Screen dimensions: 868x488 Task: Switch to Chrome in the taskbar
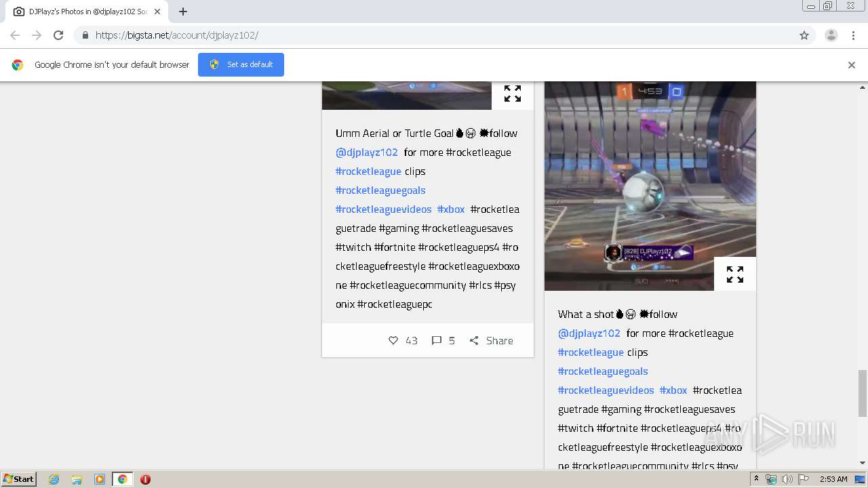122,479
